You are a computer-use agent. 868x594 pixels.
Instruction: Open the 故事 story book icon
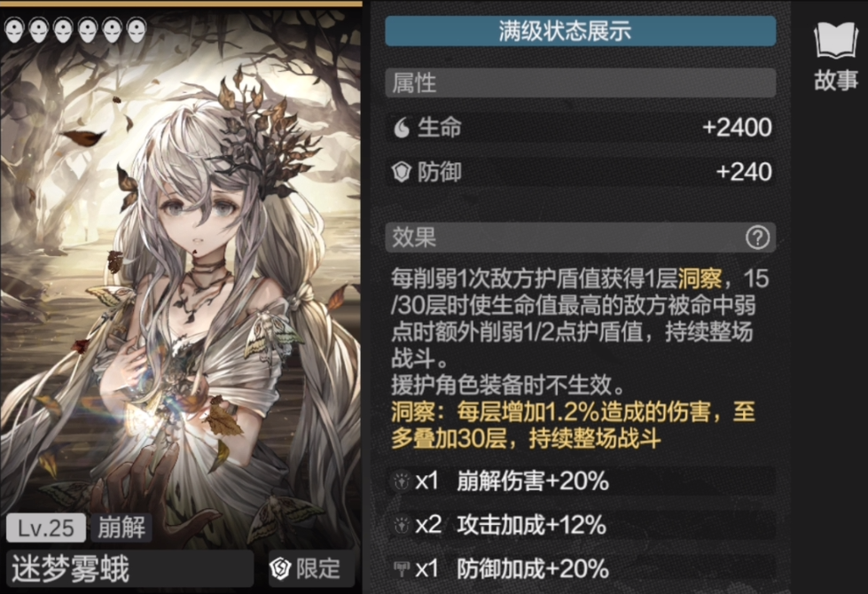[x=835, y=56]
